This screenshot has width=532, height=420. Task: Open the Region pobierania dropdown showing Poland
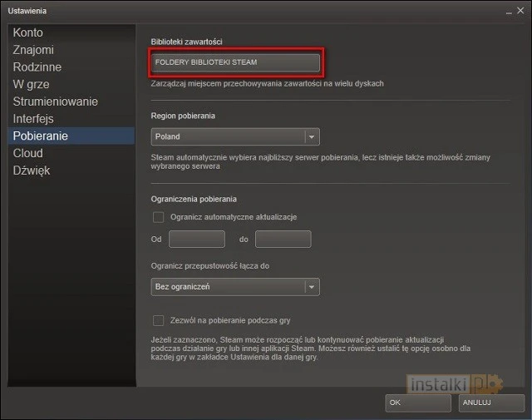(235, 136)
